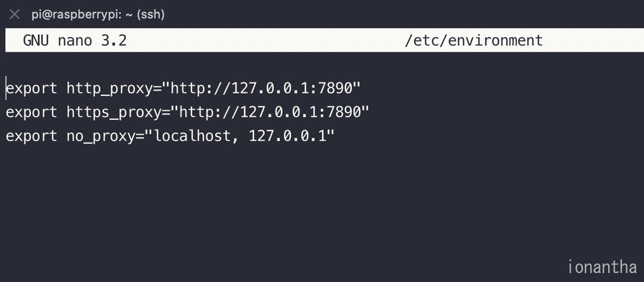The image size is (644, 282).
Task: Click the export keyword before https_proxy
Action: tap(32, 112)
